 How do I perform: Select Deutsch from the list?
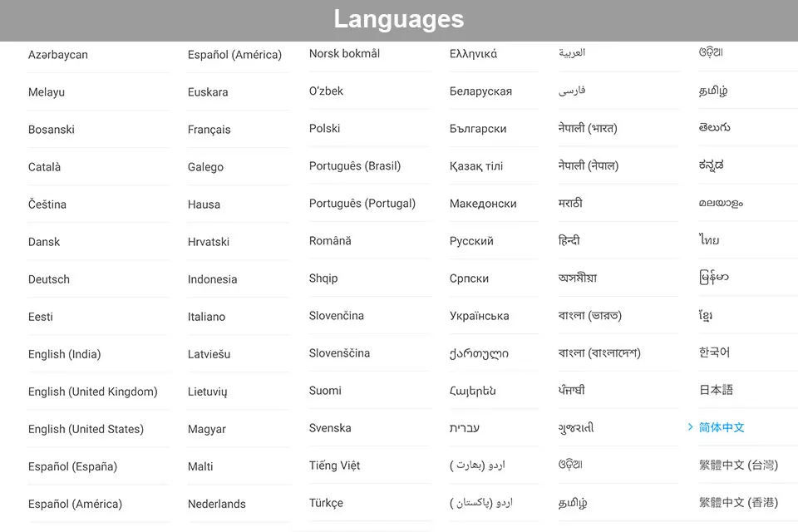[49, 279]
